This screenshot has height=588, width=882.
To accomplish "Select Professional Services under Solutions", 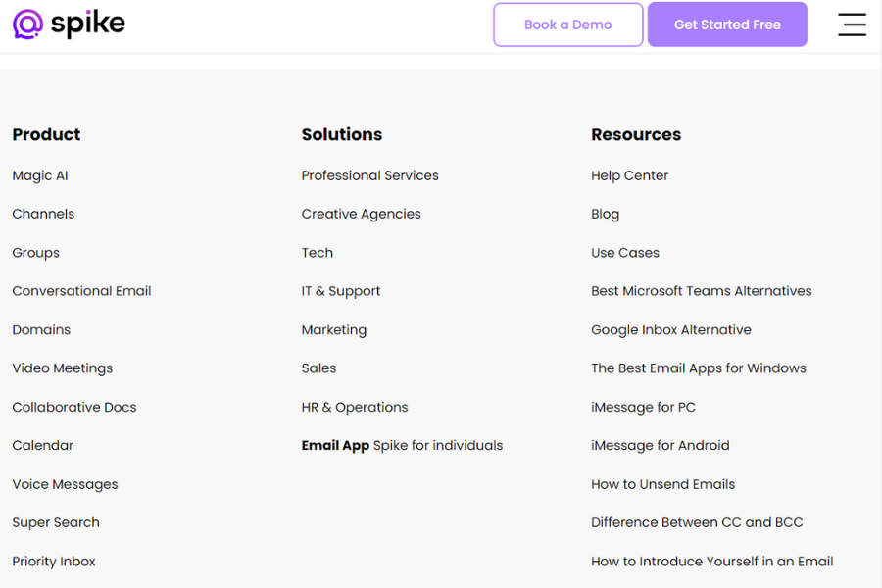I will pos(369,175).
